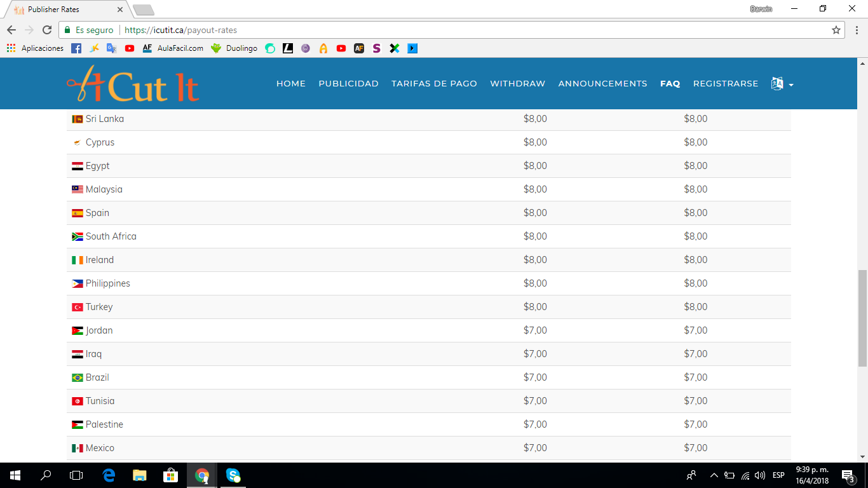
Task: Open the Facebook bookmark
Action: point(76,48)
